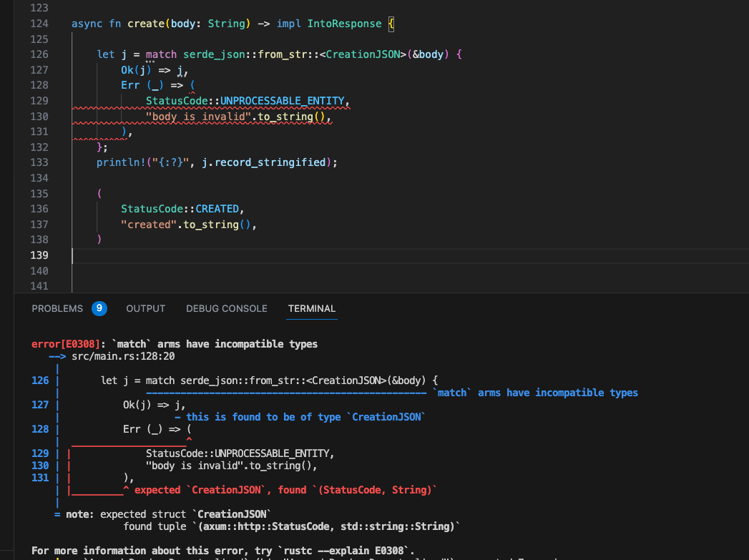Open the DEBUG CONSOLE tab
This screenshot has height=560, width=749.
coord(227,308)
